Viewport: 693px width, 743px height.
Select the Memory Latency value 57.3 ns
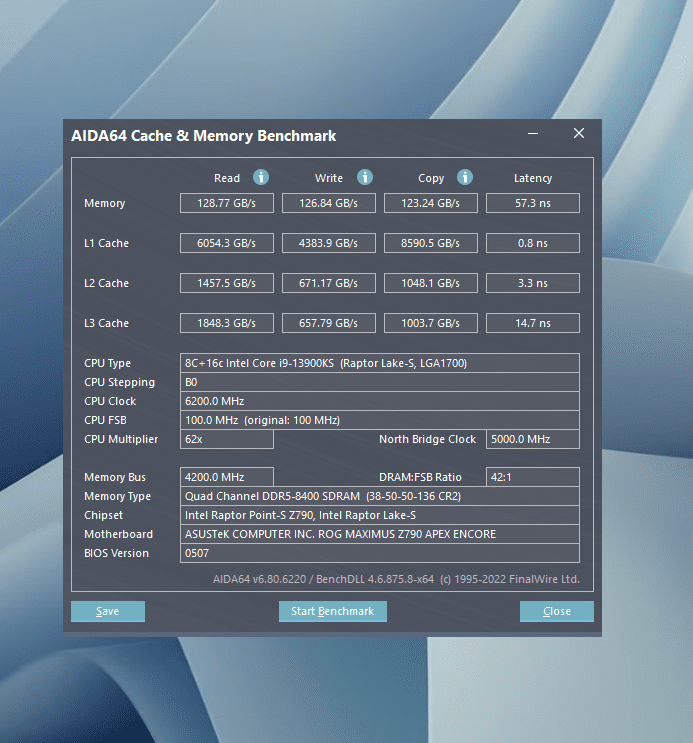(533, 203)
